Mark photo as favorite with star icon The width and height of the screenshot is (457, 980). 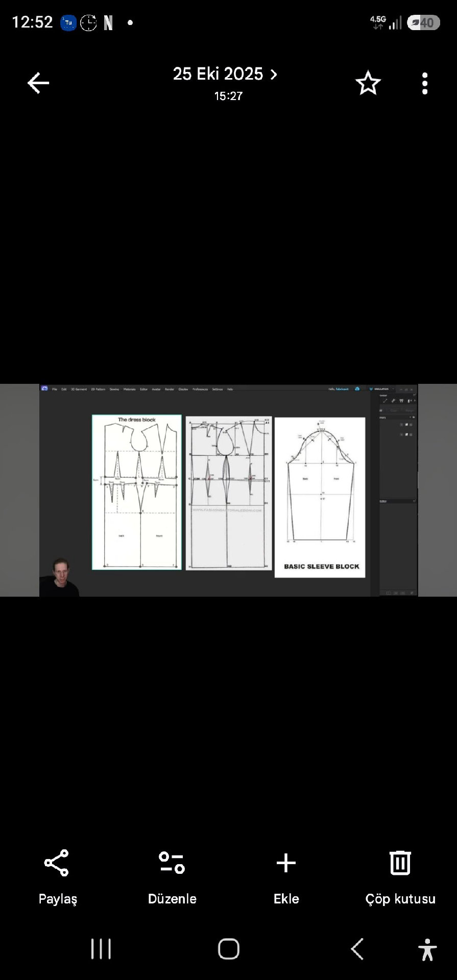point(368,83)
